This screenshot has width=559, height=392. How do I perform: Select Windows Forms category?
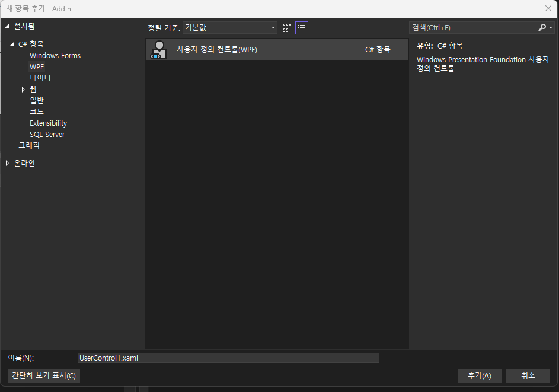55,56
